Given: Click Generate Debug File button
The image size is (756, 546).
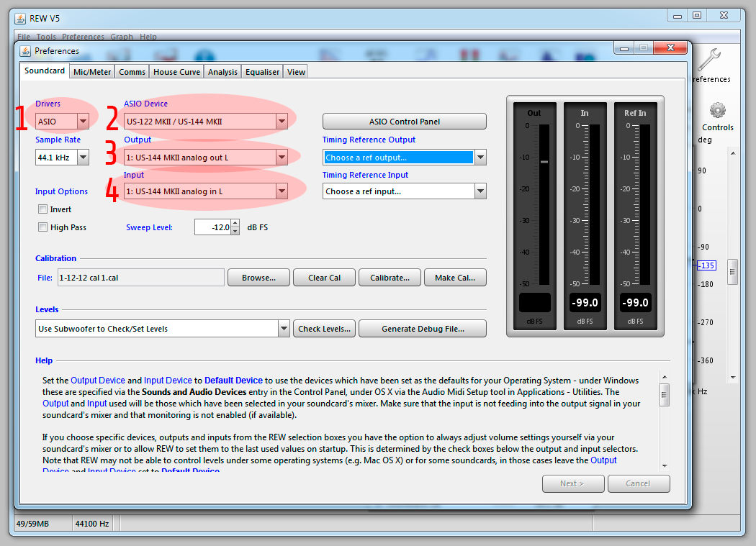Looking at the screenshot, I should (x=423, y=329).
